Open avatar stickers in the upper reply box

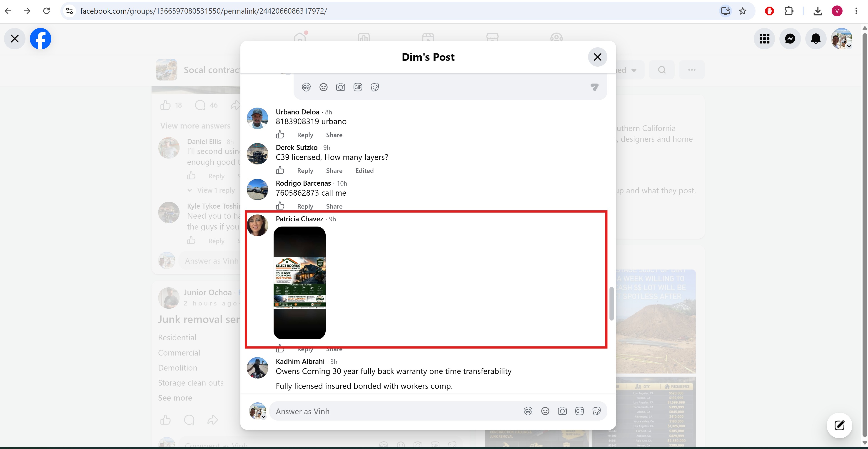(306, 87)
